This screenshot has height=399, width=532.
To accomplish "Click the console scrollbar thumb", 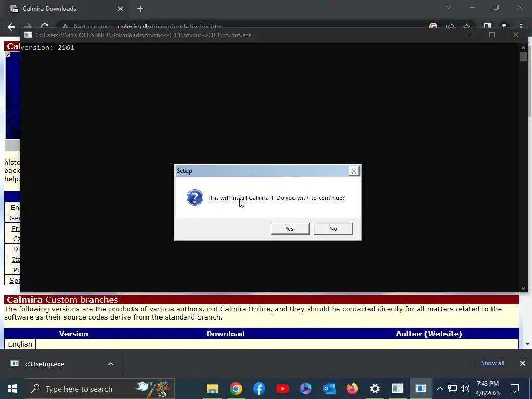I will (x=523, y=56).
